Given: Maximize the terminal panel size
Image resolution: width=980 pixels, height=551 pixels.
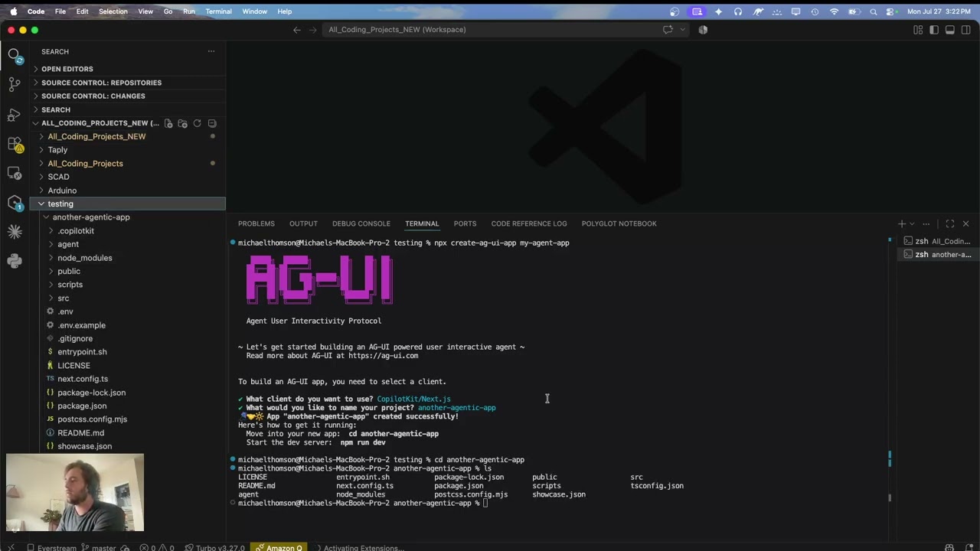Looking at the screenshot, I should pyautogui.click(x=949, y=223).
